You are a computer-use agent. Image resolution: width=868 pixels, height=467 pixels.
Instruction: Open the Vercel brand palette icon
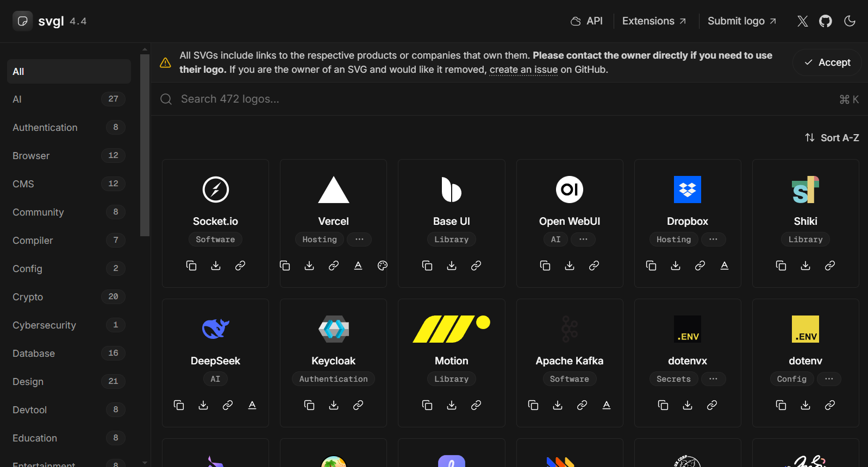(383, 266)
